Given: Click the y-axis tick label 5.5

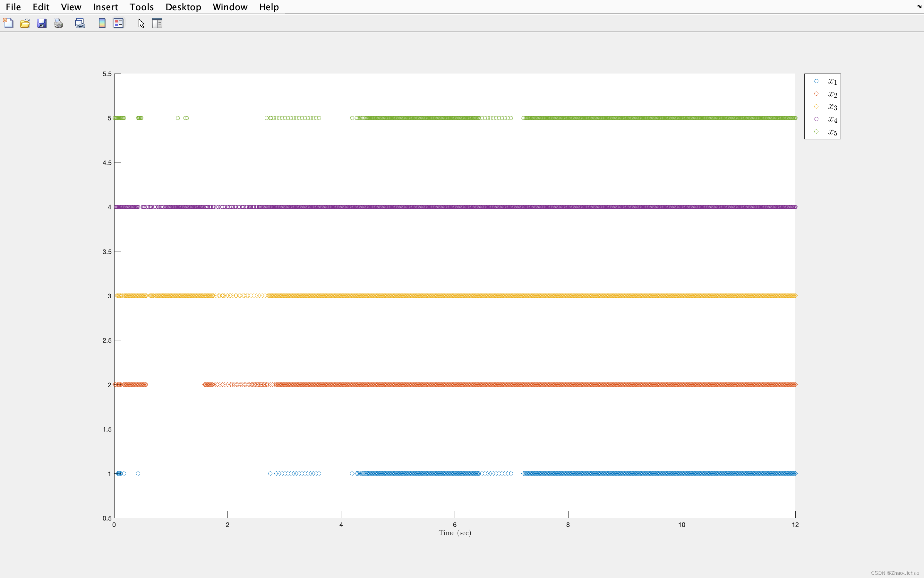Looking at the screenshot, I should point(107,74).
